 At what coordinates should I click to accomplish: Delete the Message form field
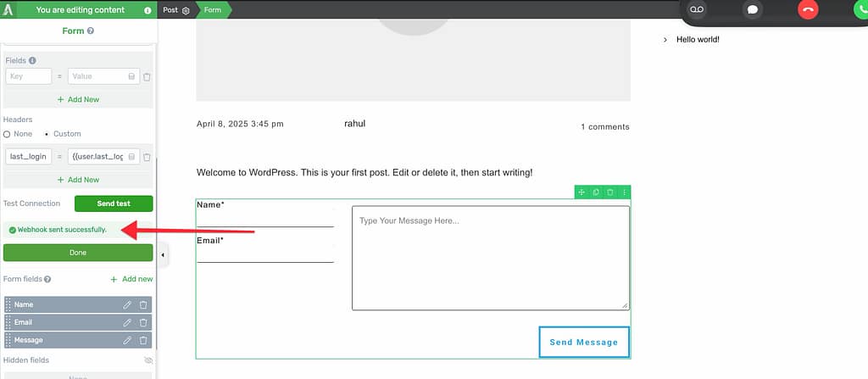tap(143, 340)
